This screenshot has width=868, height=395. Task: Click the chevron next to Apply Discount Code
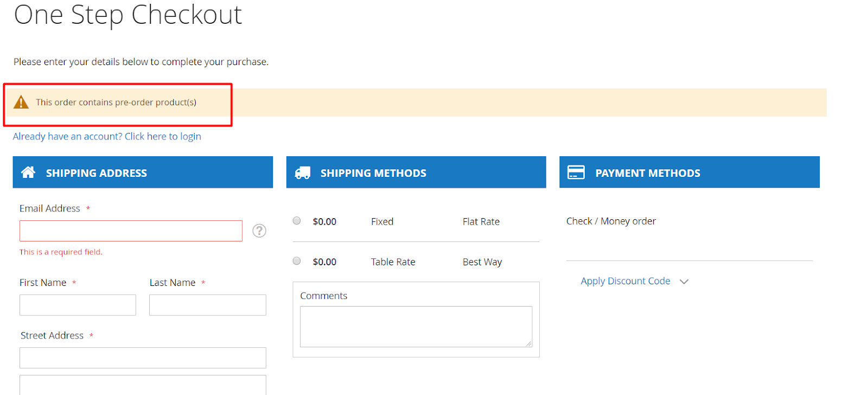pyautogui.click(x=684, y=282)
